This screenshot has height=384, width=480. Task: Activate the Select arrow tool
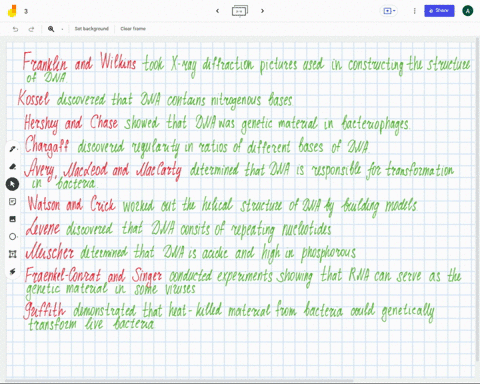(x=13, y=184)
